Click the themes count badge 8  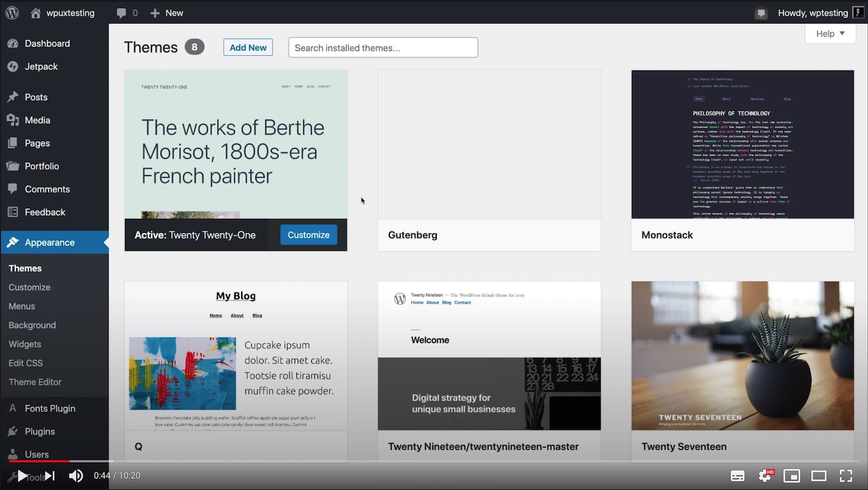coord(195,47)
